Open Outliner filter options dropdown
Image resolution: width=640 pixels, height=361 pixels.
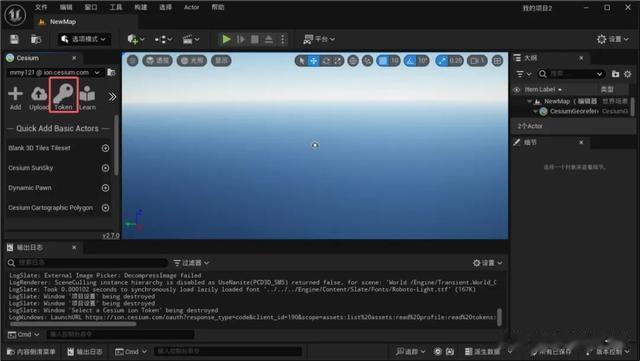point(523,74)
